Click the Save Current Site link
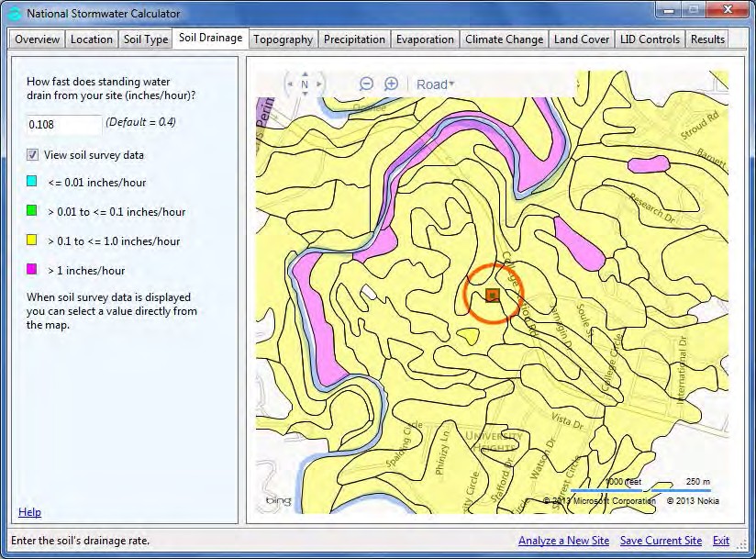Image resolution: width=756 pixels, height=559 pixels. pos(661,541)
